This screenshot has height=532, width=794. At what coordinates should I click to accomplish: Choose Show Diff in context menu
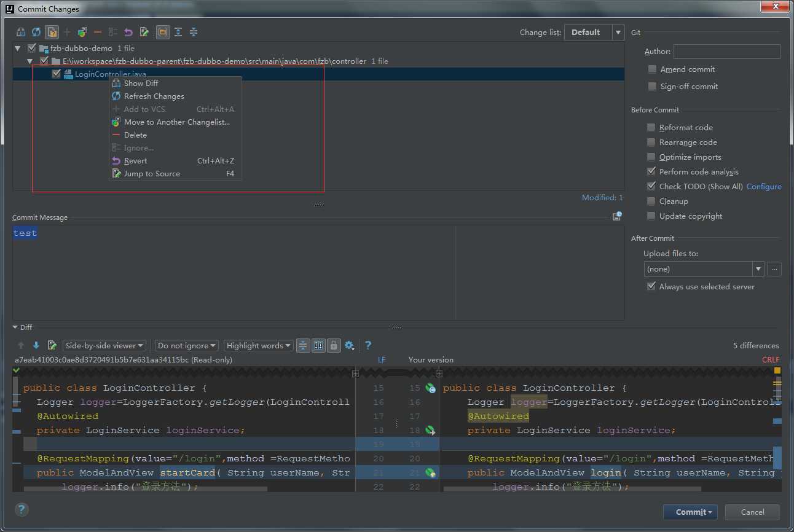pos(175,83)
